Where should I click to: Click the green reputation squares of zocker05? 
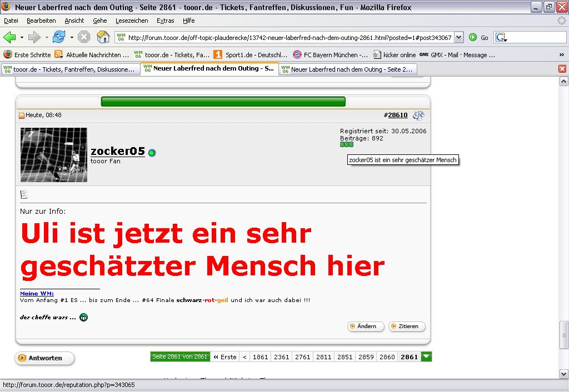[x=346, y=144]
